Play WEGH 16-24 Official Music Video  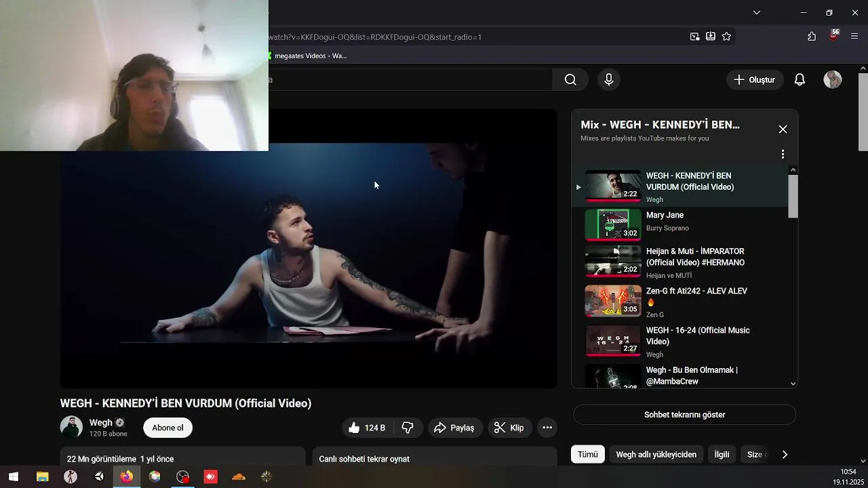pos(682,342)
